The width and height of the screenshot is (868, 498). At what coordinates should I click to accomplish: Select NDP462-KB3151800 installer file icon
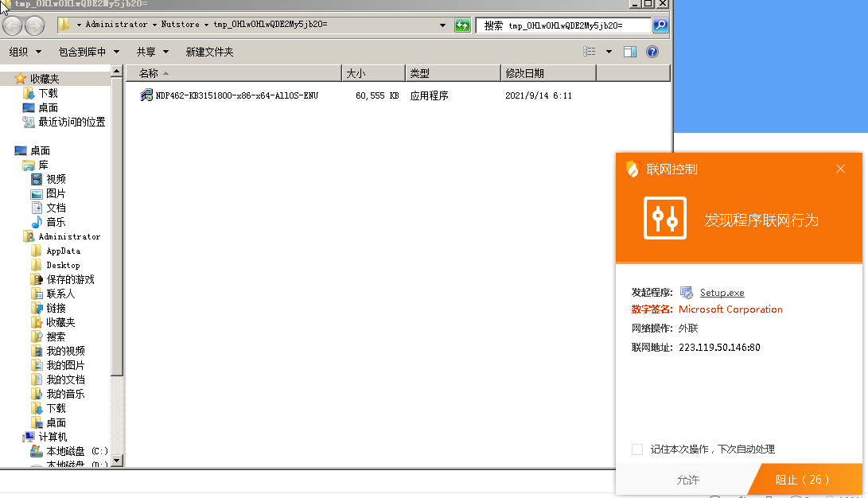point(146,95)
